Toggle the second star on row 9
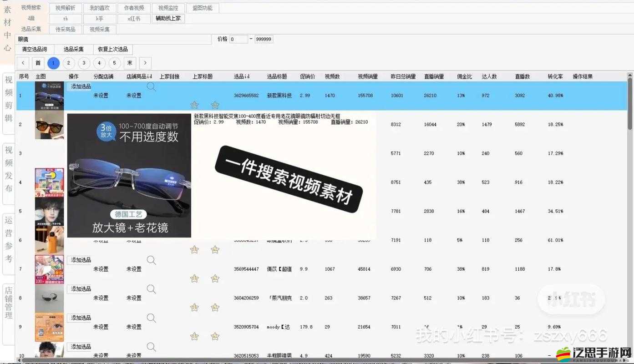This screenshot has height=364, width=634. tap(215, 336)
